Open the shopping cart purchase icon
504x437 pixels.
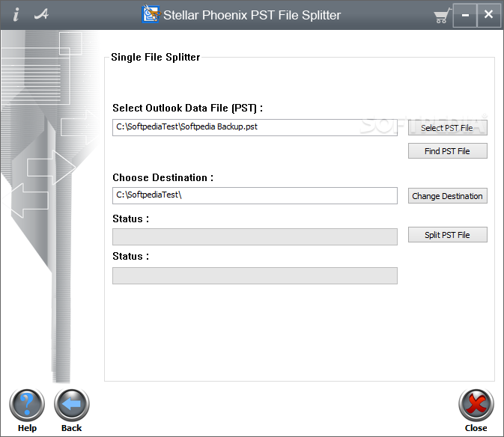pyautogui.click(x=442, y=16)
